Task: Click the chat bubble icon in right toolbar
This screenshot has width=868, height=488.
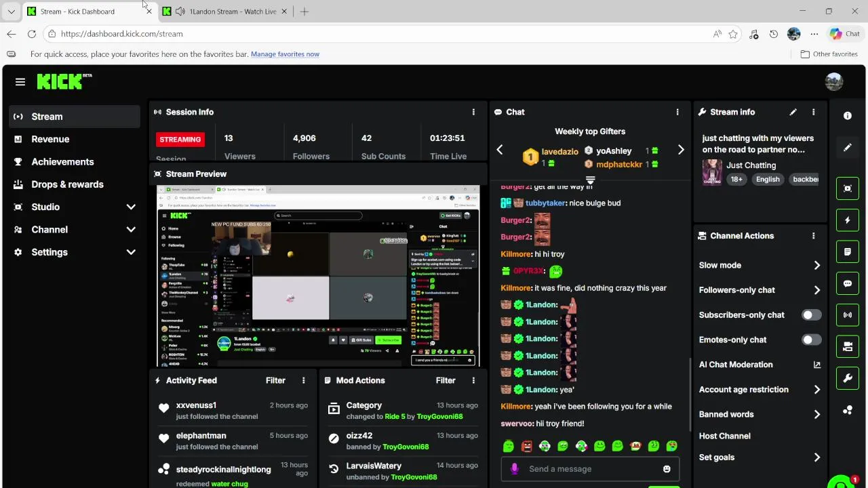Action: point(848,283)
